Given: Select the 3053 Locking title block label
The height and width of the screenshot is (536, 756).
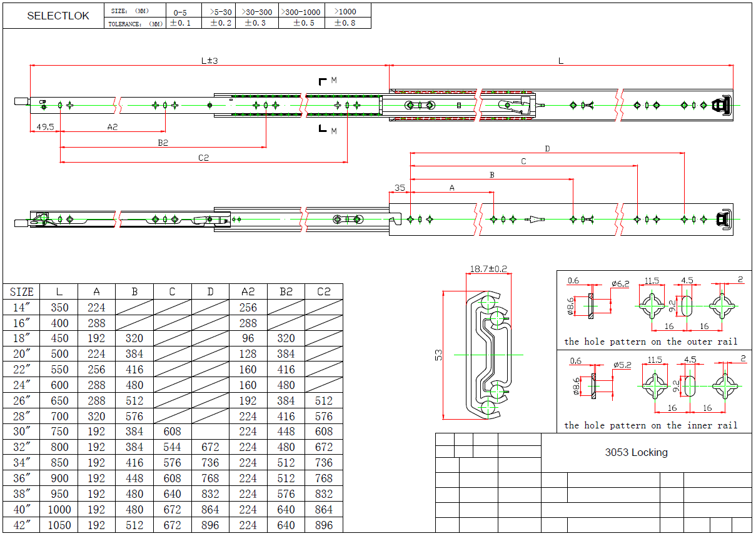Looking at the screenshot, I should (636, 452).
